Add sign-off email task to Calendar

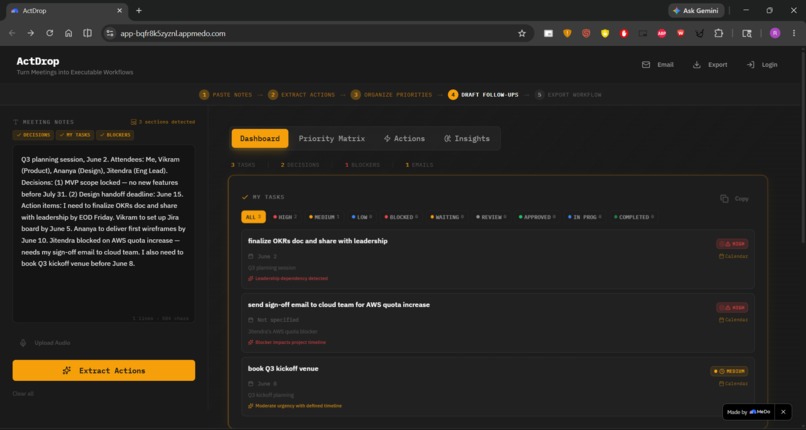click(x=734, y=320)
